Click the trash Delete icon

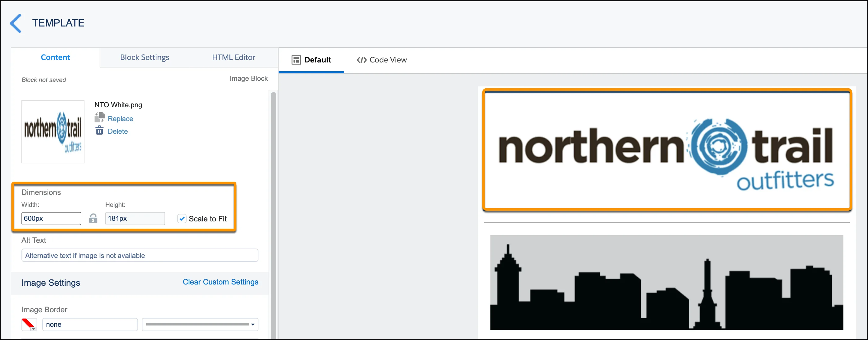99,130
